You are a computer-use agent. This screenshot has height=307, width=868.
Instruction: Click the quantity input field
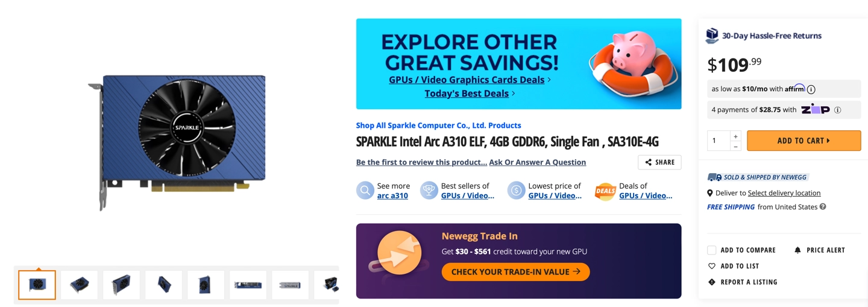719,141
